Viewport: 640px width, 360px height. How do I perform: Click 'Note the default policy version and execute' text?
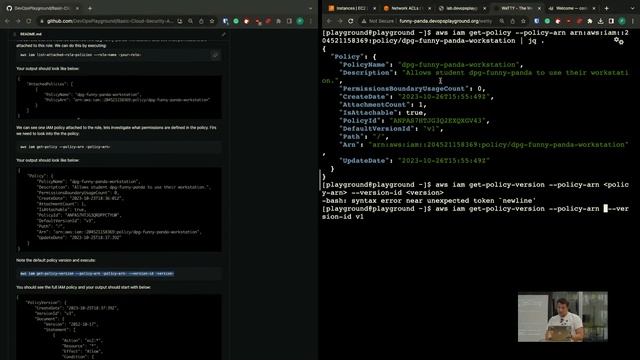click(x=56, y=260)
